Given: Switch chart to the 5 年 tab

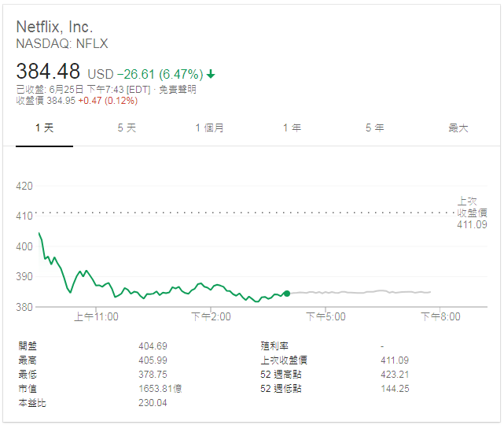Looking at the screenshot, I should [374, 128].
